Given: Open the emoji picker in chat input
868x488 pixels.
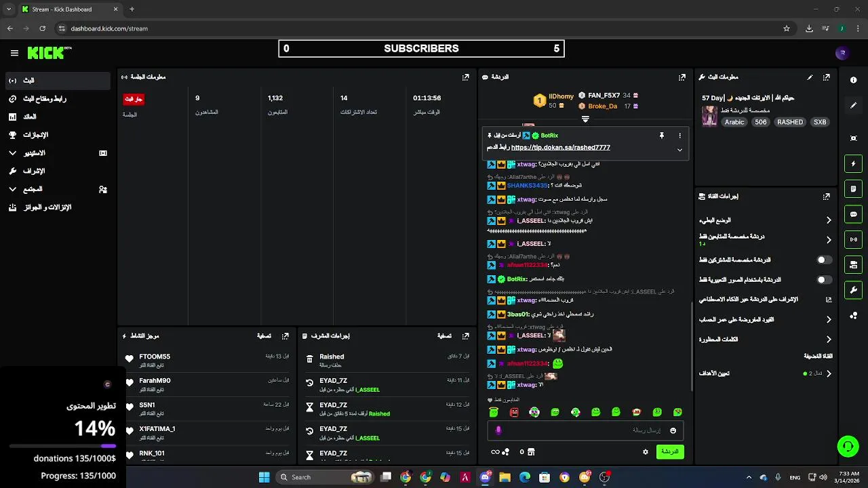Looking at the screenshot, I should pos(673,430).
